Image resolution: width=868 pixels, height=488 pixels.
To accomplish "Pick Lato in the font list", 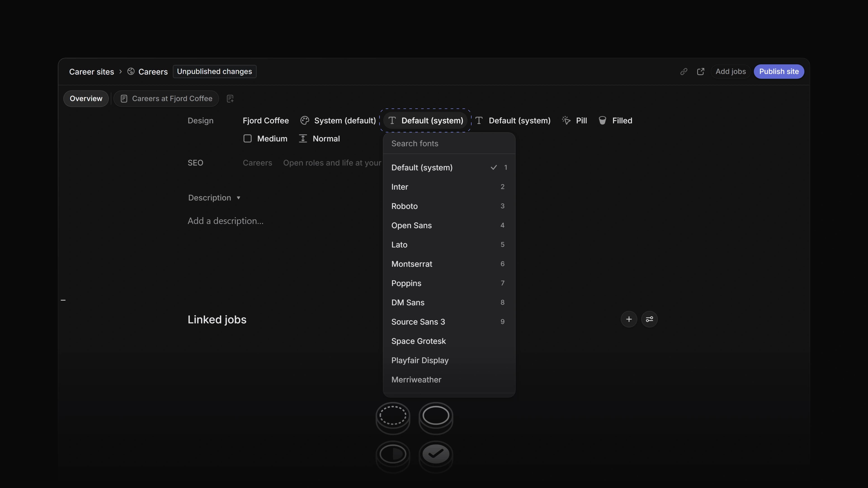I will click(449, 244).
